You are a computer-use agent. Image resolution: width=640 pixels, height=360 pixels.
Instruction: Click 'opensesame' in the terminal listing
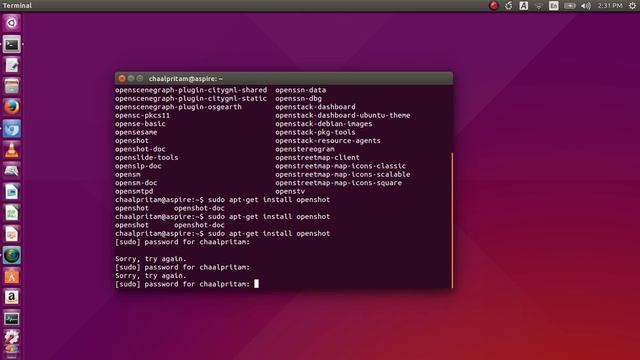(136, 132)
